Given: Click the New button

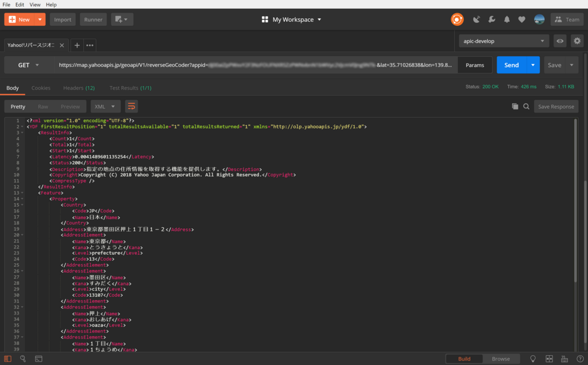Looking at the screenshot, I should tap(20, 20).
